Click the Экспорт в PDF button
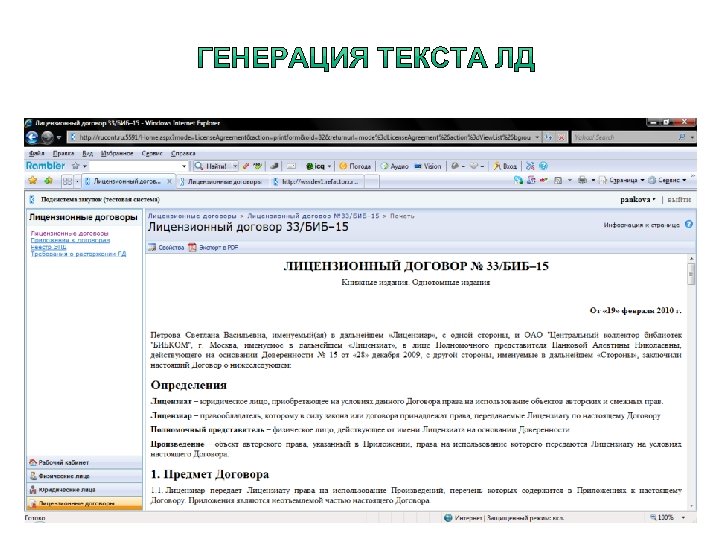 click(x=213, y=247)
